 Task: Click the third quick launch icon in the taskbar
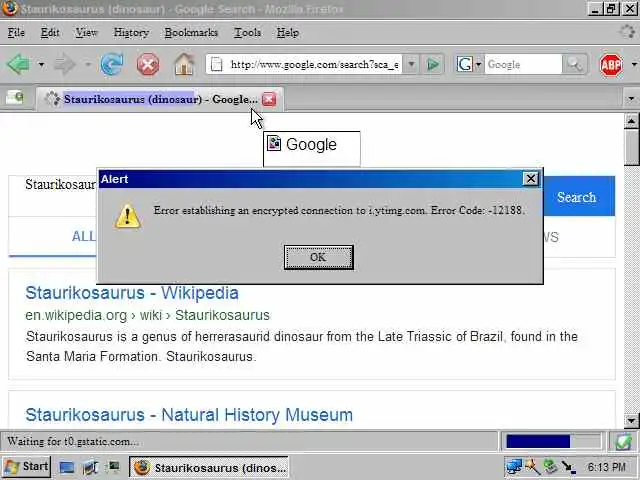[x=113, y=467]
